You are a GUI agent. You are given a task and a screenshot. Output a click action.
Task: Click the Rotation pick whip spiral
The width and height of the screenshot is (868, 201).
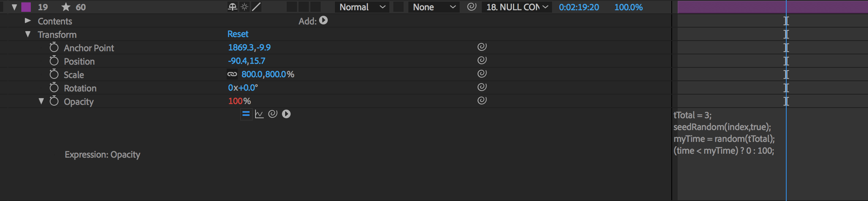coord(482,87)
